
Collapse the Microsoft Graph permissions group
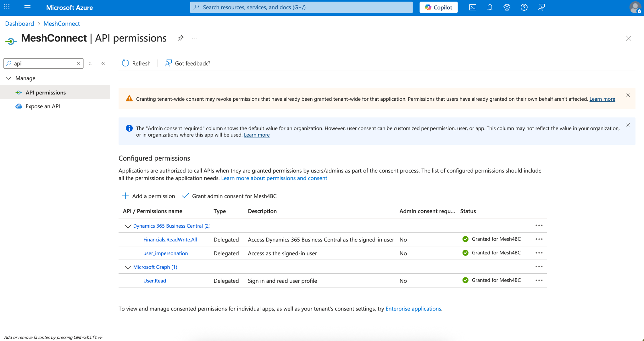click(x=128, y=267)
